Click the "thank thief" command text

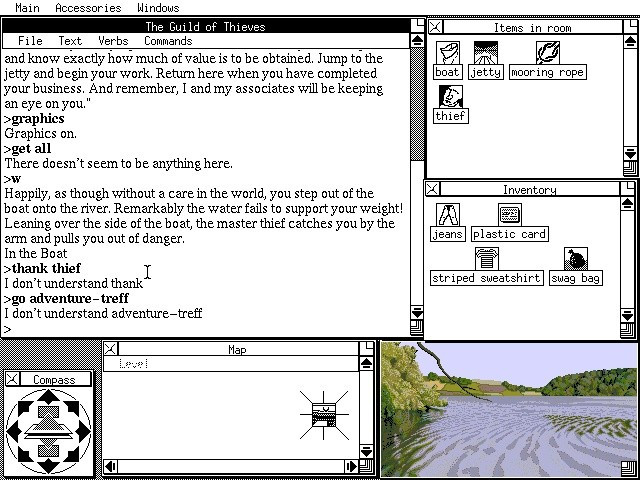(46, 268)
